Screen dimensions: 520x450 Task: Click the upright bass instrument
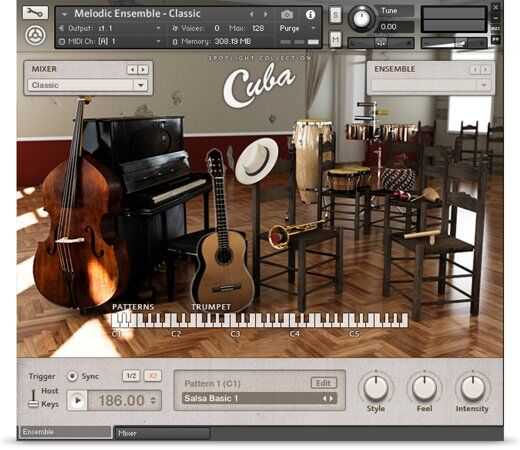tap(77, 213)
